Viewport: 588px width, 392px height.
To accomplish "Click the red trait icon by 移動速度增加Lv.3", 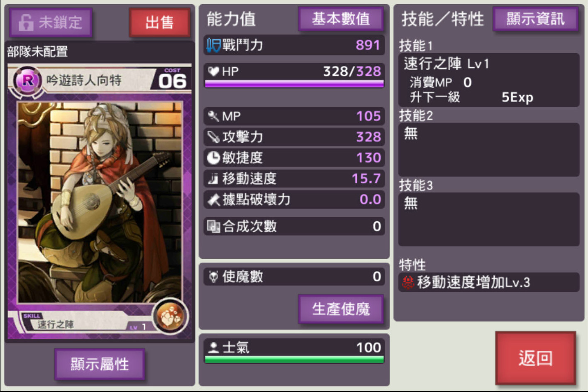I will coord(408,283).
